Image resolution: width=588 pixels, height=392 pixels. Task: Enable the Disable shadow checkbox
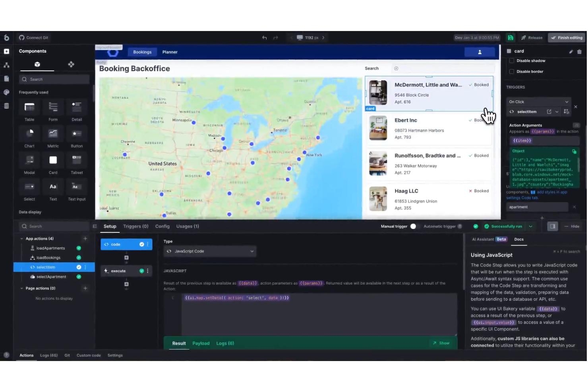[512, 60]
